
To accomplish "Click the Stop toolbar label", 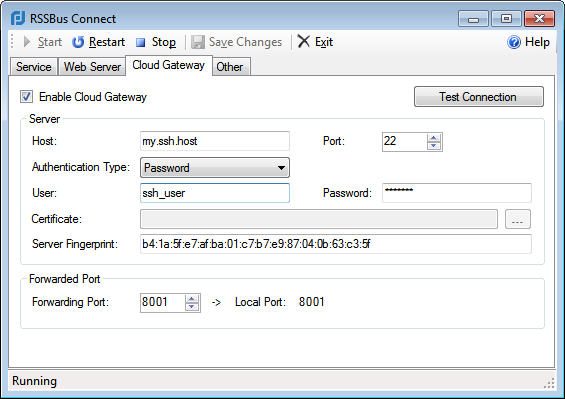I will point(164,42).
